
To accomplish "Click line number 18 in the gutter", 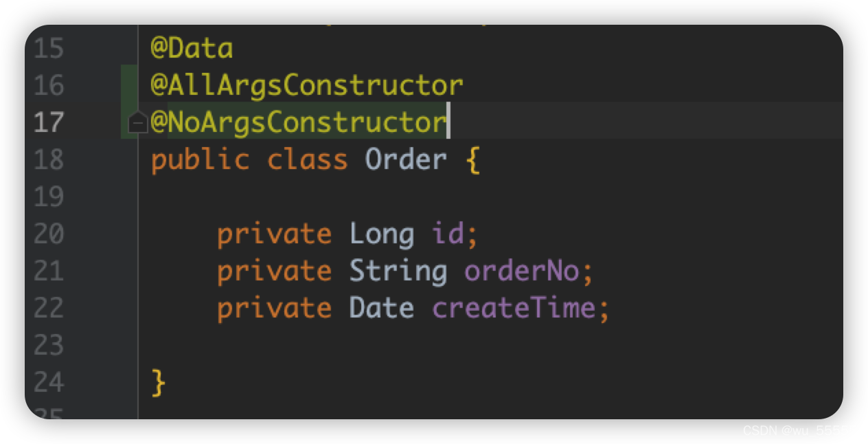I will 47,160.
